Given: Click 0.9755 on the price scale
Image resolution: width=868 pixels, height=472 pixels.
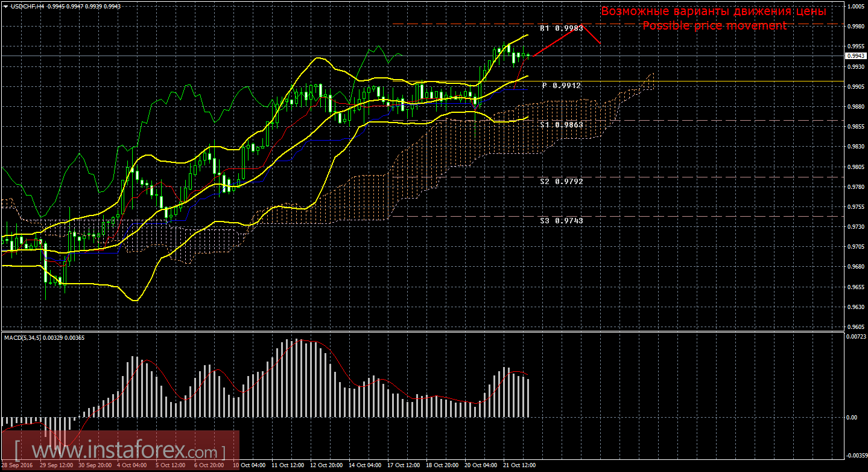Looking at the screenshot, I should [857, 207].
